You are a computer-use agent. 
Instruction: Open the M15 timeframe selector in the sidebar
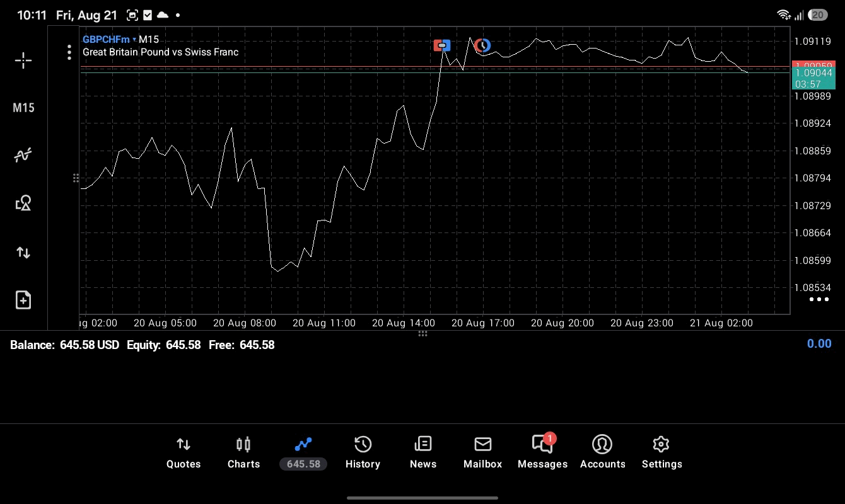tap(23, 108)
